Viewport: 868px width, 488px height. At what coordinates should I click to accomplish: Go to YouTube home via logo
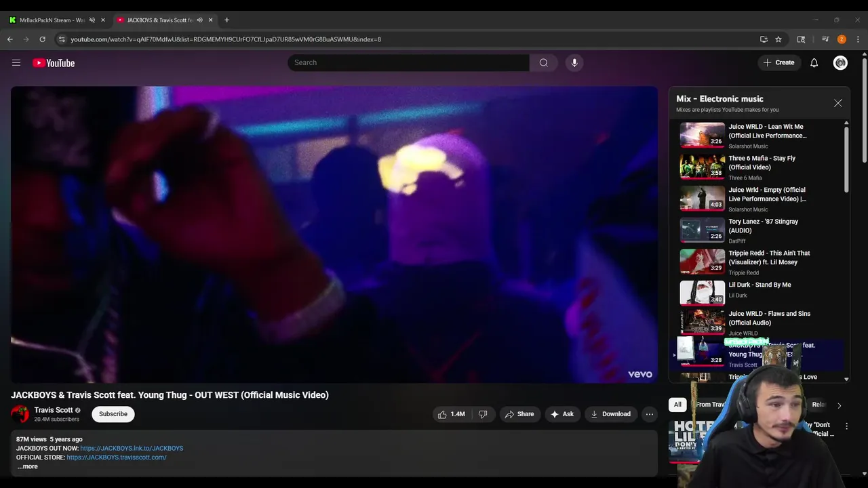pos(54,63)
